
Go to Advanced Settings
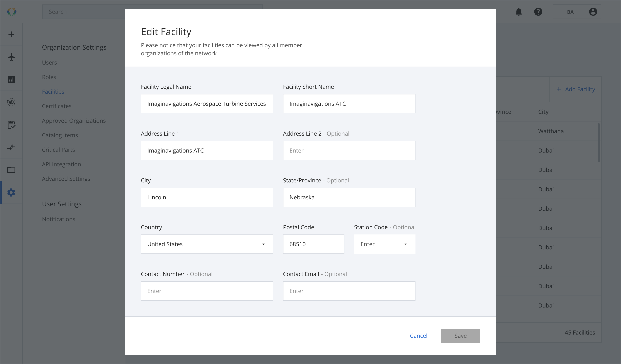point(66,179)
